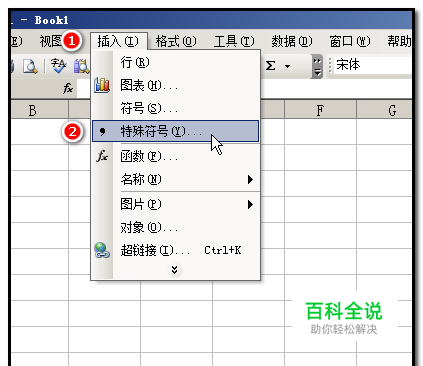The height and width of the screenshot is (366, 423).
Task: Expand full menu with double chevron
Action: click(x=174, y=270)
